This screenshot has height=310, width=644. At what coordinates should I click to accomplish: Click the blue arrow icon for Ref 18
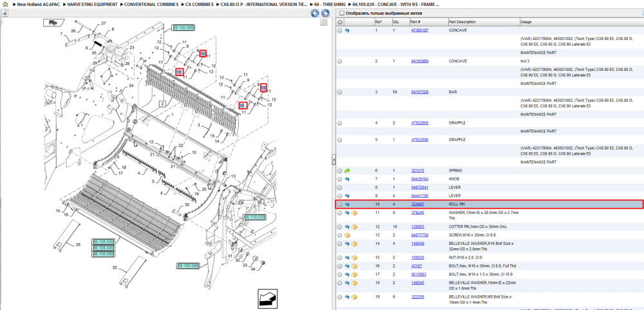[347, 284]
